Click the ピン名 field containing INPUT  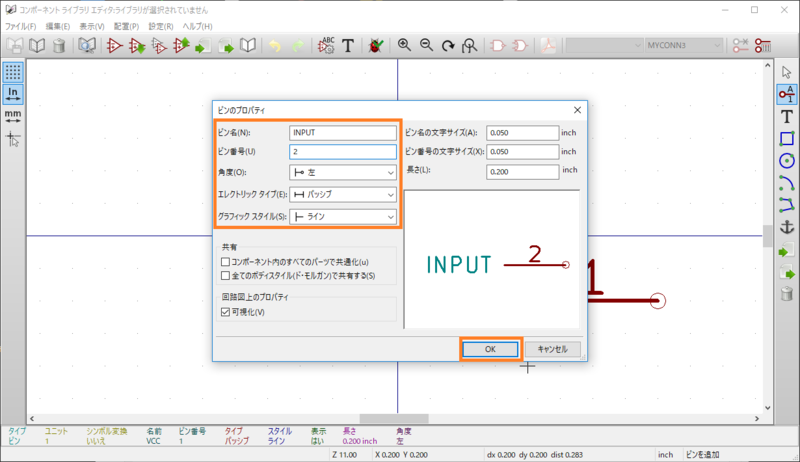click(343, 133)
